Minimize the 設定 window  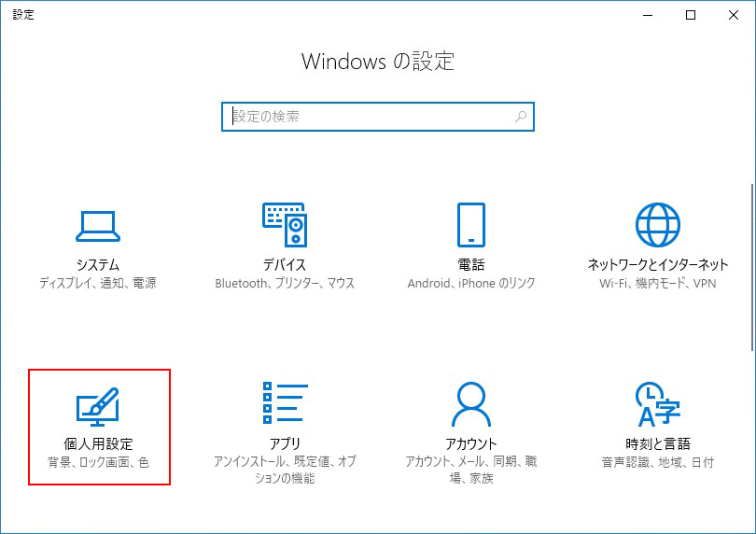648,15
